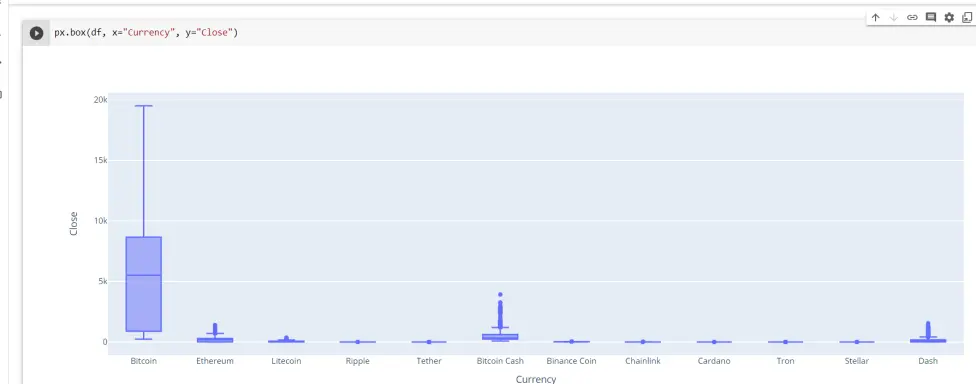Viewport: 976px width, 384px height.
Task: Click the Stellar axis label
Action: [x=856, y=361]
